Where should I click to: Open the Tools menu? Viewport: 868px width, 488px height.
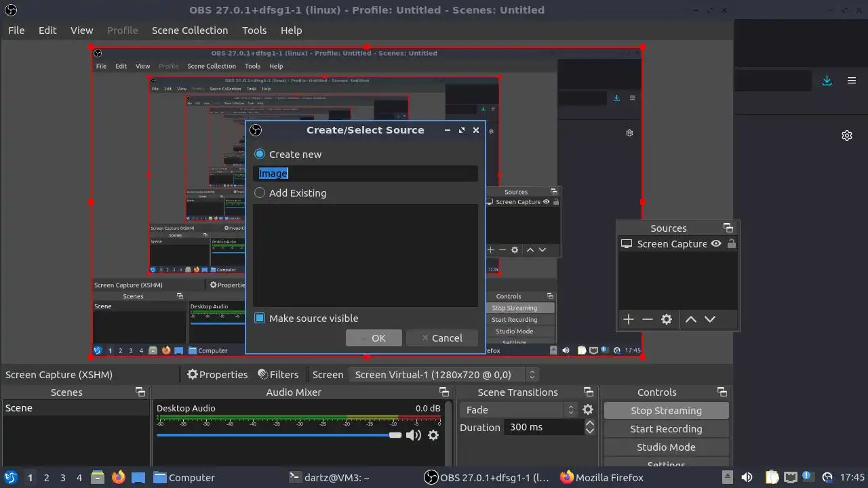(x=254, y=30)
